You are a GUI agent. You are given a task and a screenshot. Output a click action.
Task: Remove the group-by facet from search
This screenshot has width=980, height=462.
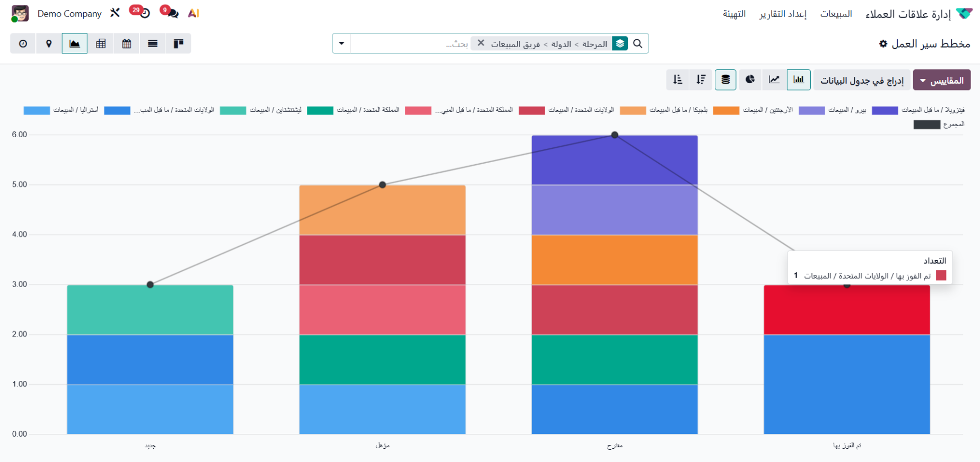pos(480,43)
